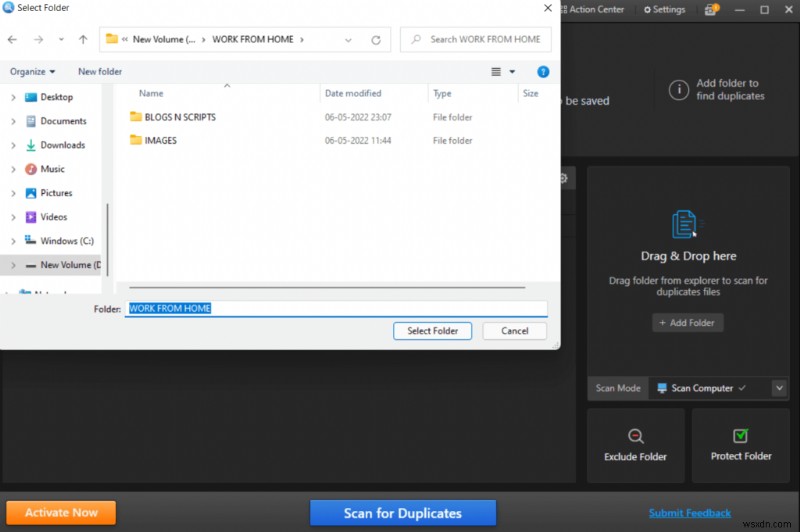Open dialog help icon
The image size is (800, 532).
pos(543,72)
